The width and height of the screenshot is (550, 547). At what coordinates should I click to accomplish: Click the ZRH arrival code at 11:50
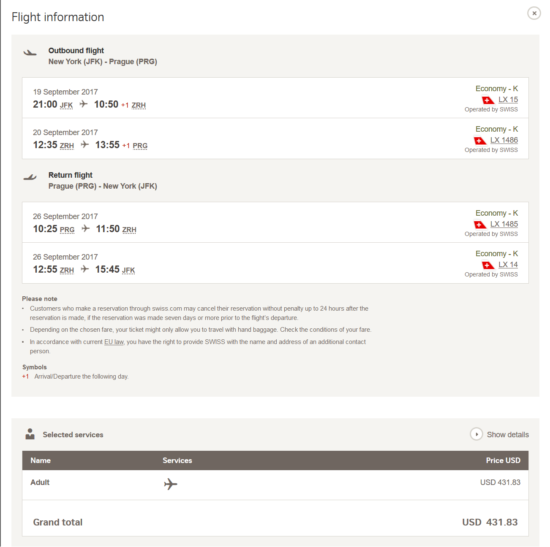pyautogui.click(x=129, y=230)
